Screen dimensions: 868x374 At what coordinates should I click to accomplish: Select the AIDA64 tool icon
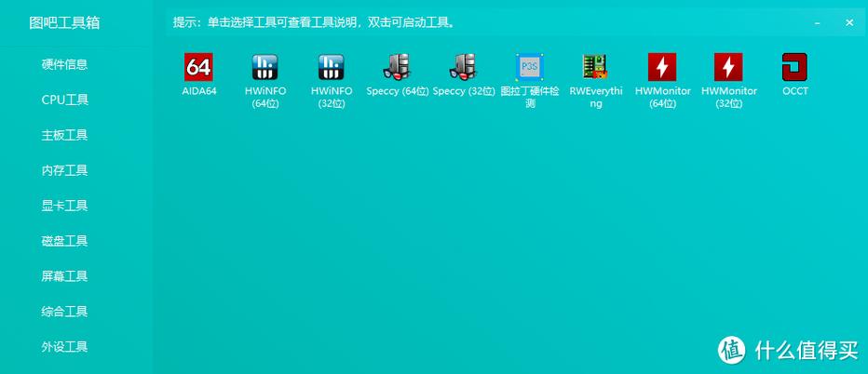(198, 68)
